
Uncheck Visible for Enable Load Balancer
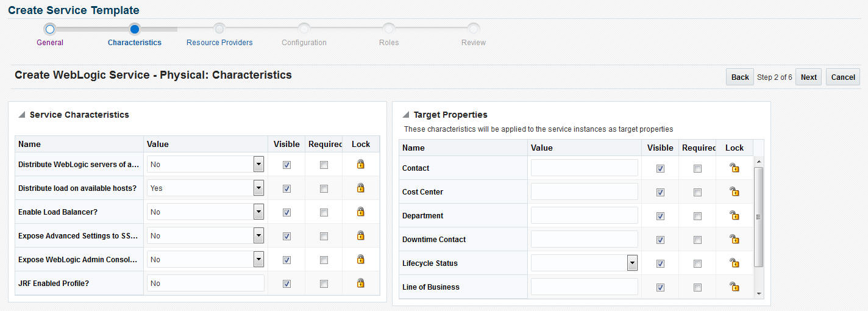coord(286,212)
